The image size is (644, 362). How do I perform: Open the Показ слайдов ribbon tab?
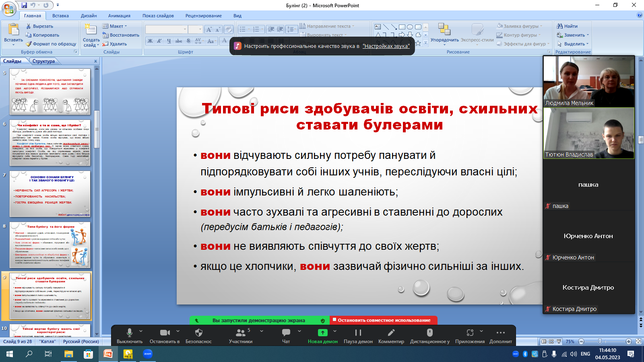point(158,16)
